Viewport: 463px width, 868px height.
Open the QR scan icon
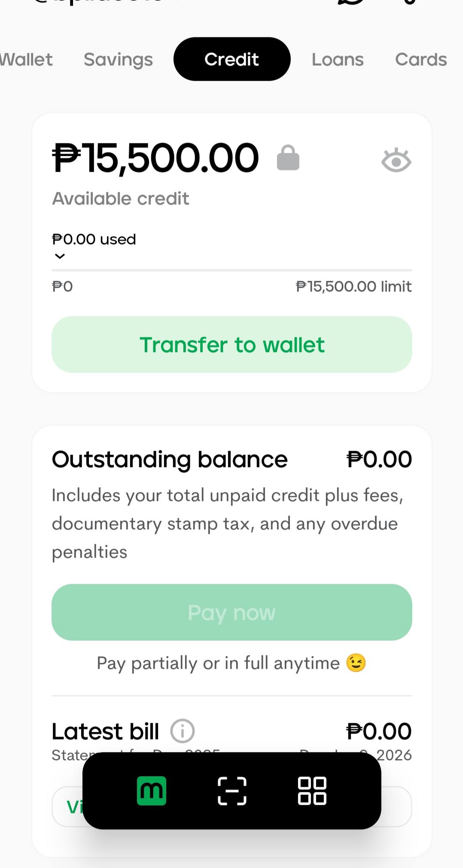coord(232,791)
